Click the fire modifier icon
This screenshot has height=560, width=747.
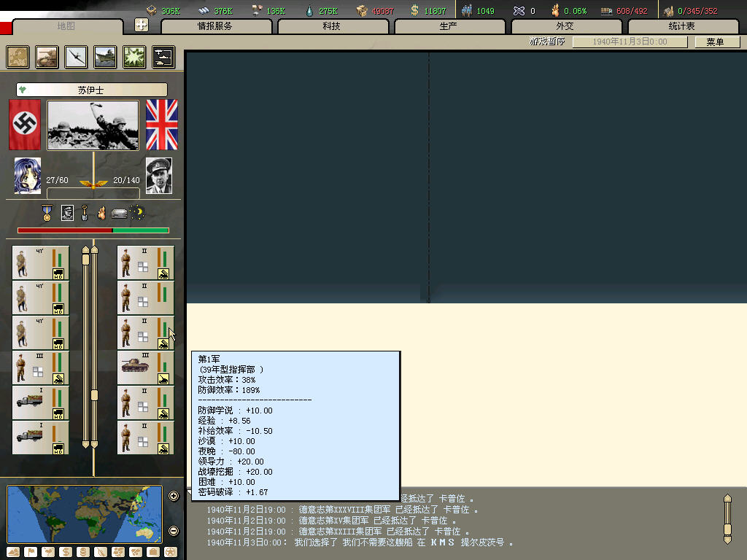tap(101, 213)
